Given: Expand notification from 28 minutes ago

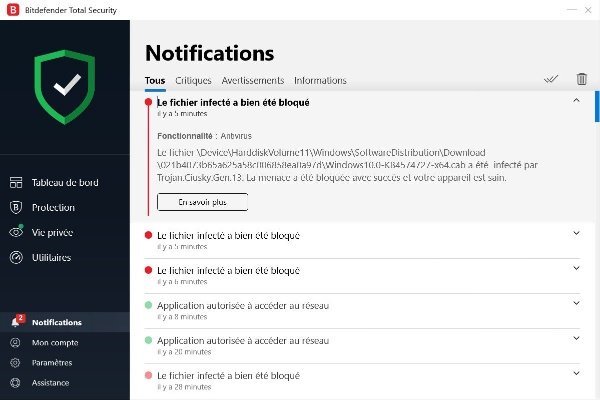Looking at the screenshot, I should coord(576,374).
